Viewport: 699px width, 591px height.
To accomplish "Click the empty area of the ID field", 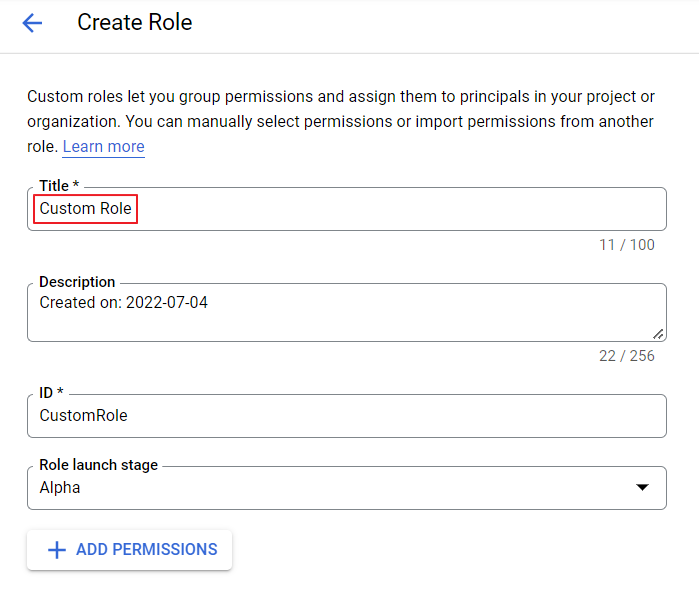I will (x=400, y=416).
